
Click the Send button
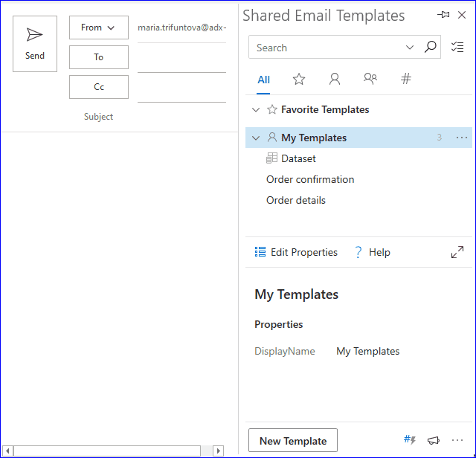click(35, 44)
